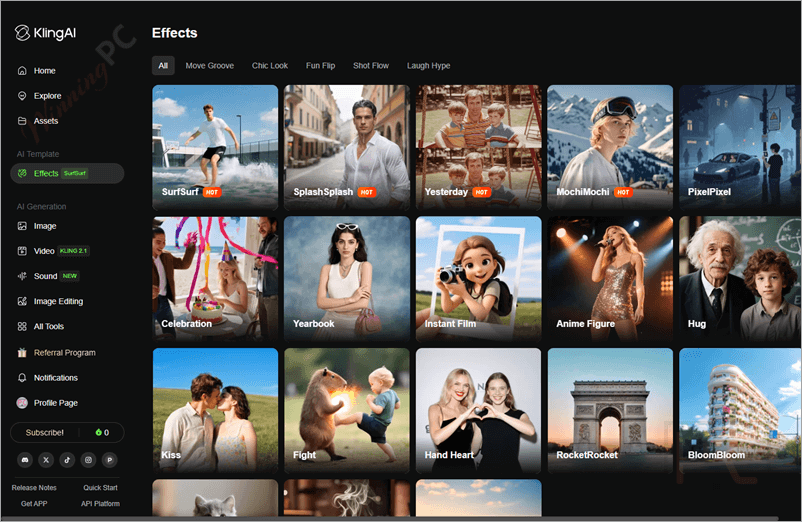Screen dimensions: 802x522
Task: Open the Hand Heart effect thumbnail
Action: [x=478, y=411]
